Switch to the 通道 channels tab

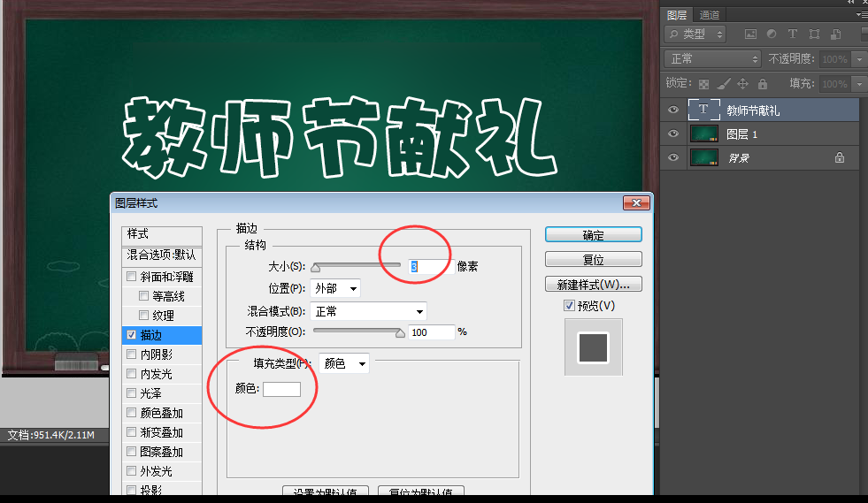click(710, 16)
